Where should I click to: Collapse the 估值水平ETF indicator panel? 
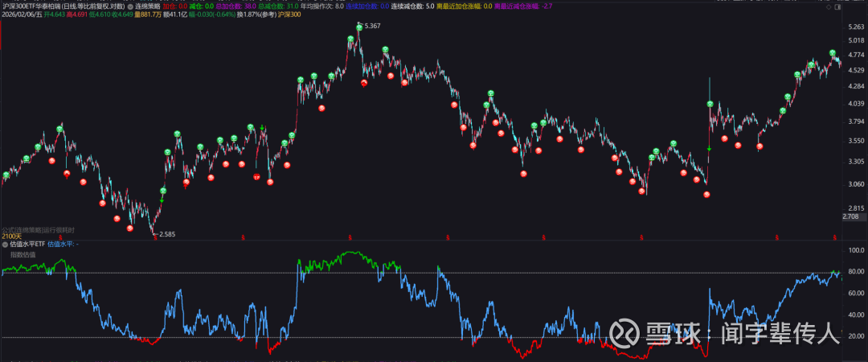coord(5,243)
